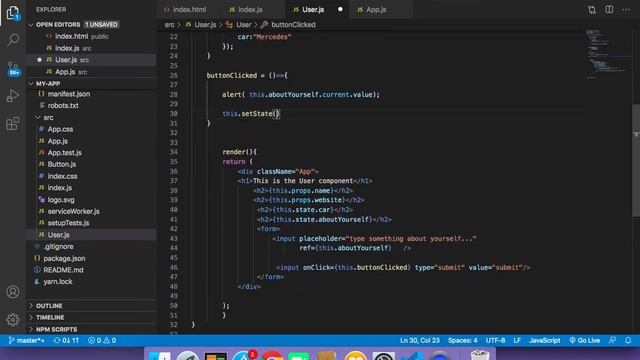Click the open changes compare icon
This screenshot has height=360, width=640.
[x=592, y=9]
